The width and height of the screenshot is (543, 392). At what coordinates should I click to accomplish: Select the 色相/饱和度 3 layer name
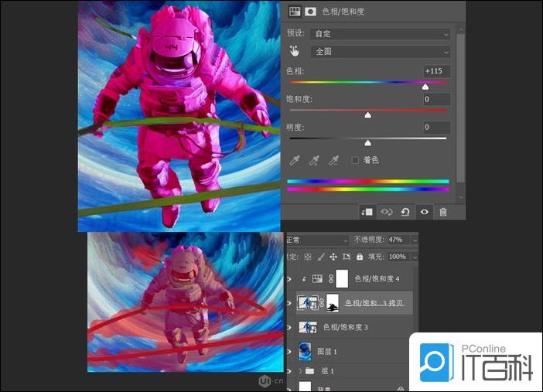[x=345, y=327]
